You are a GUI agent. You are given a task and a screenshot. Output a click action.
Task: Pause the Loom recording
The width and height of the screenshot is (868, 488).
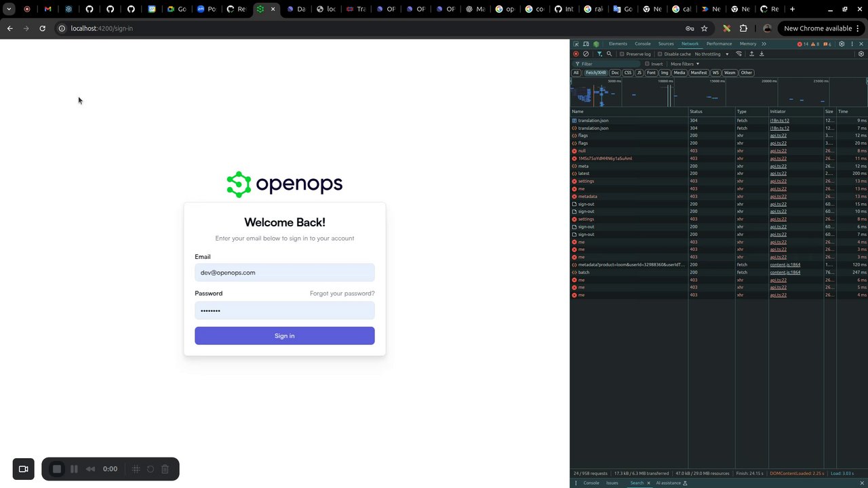(74, 469)
